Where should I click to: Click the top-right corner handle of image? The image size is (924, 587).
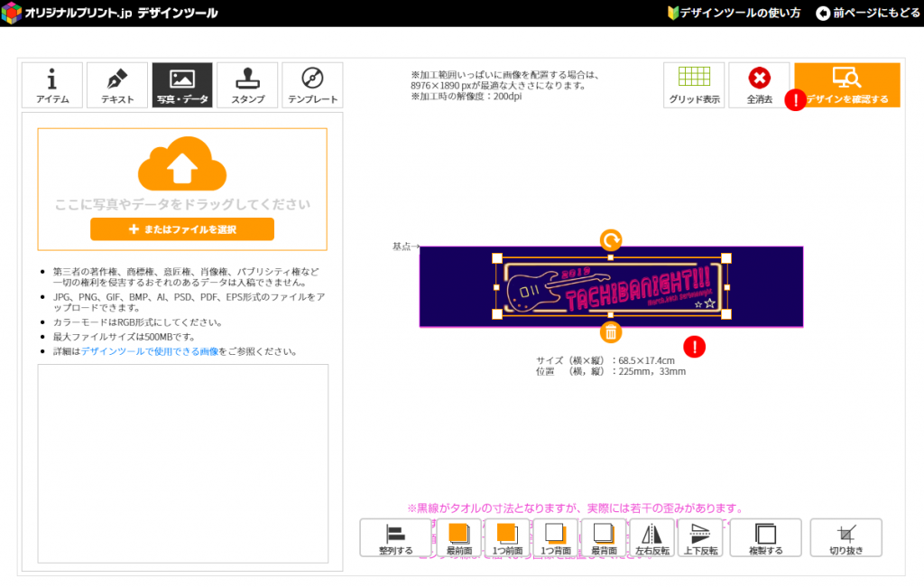click(726, 258)
